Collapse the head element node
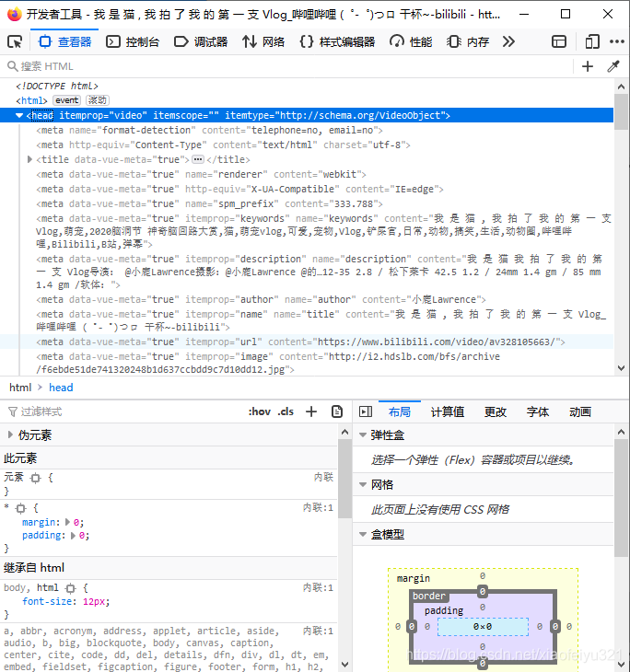This screenshot has width=630, height=672. [x=19, y=115]
